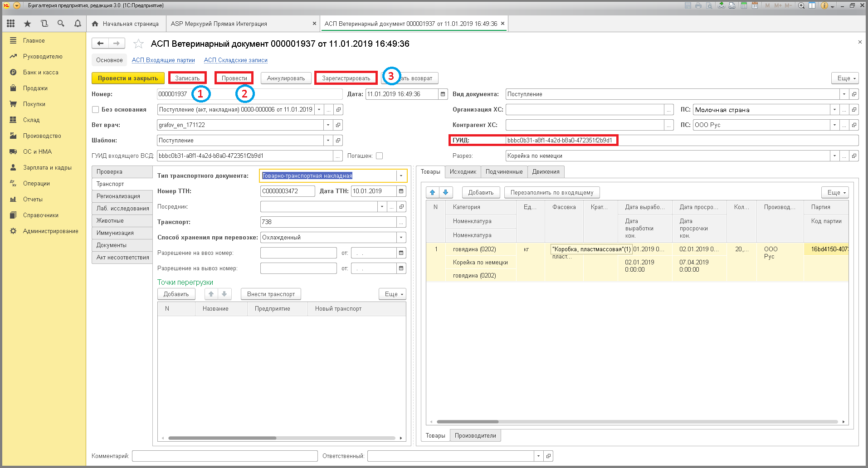868x468 pixels.
Task: Click Внести транспорт button
Action: [271, 294]
